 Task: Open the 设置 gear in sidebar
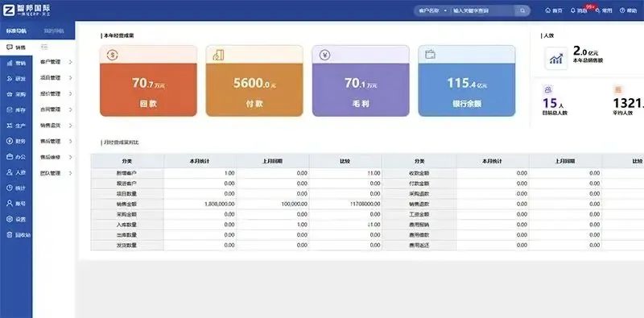(16, 220)
